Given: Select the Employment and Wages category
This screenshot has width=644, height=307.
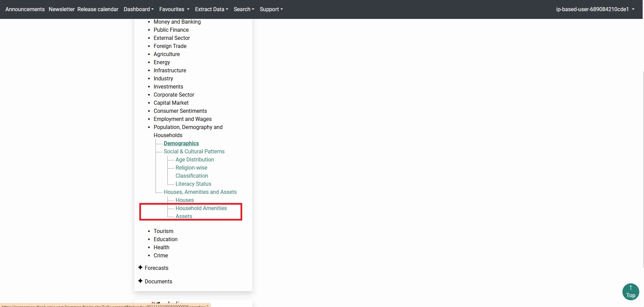Looking at the screenshot, I should pos(183,119).
